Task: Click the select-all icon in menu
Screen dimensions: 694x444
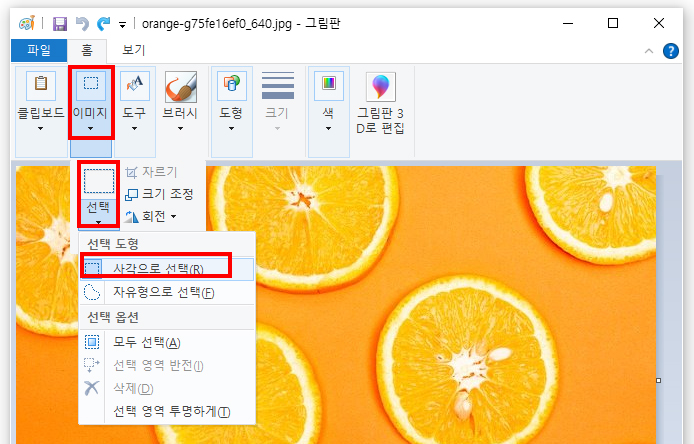Action: (x=92, y=342)
